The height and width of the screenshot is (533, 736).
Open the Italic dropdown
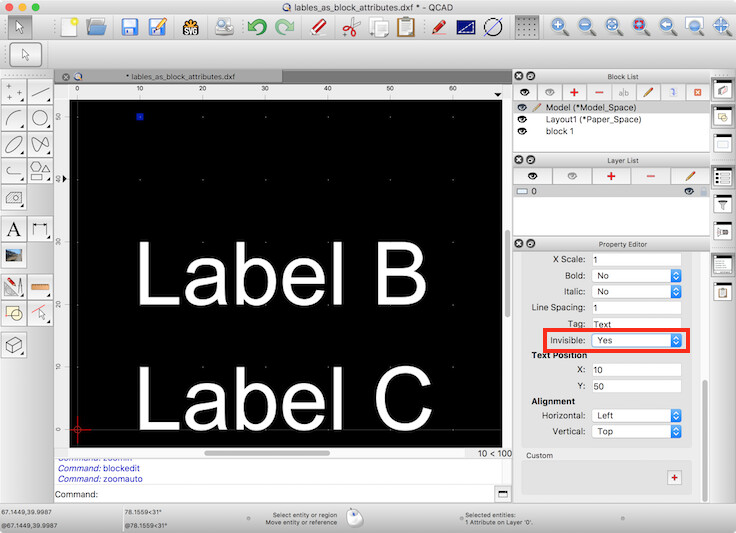click(636, 292)
